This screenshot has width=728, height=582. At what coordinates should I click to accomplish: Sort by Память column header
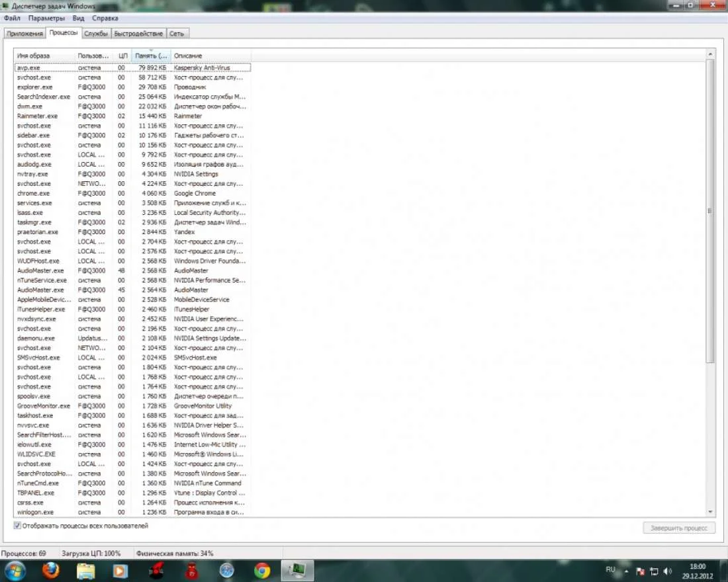151,56
